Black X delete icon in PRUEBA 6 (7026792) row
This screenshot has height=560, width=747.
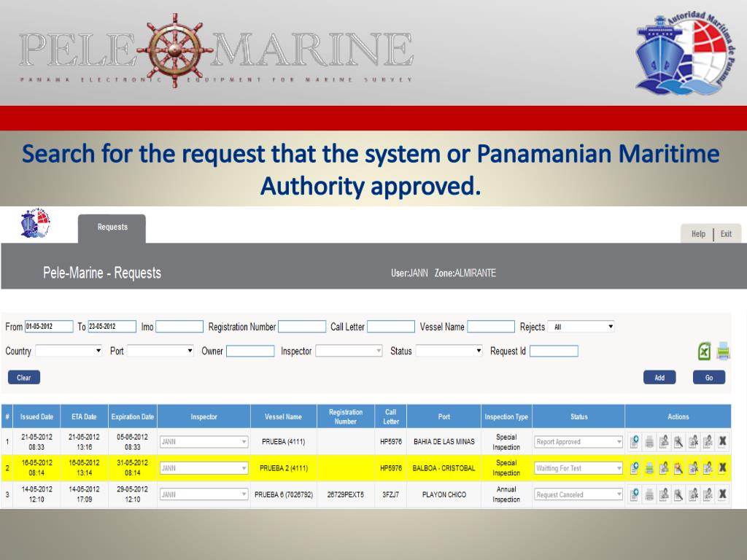coord(722,494)
